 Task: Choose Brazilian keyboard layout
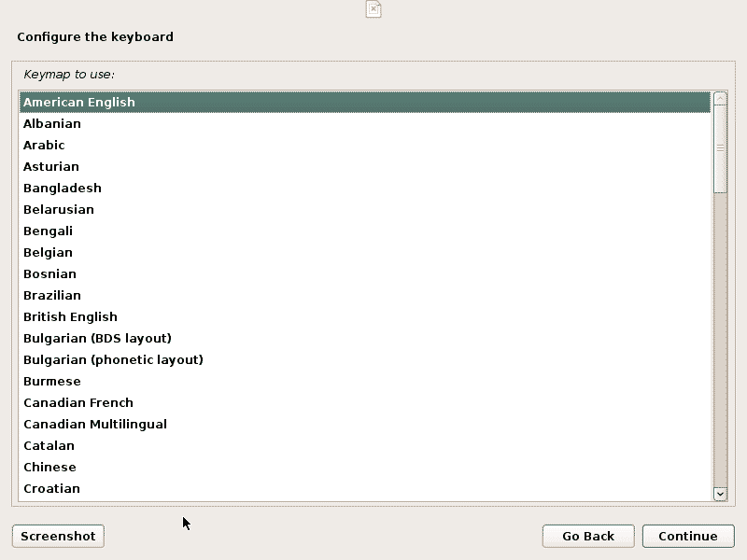[x=52, y=296]
